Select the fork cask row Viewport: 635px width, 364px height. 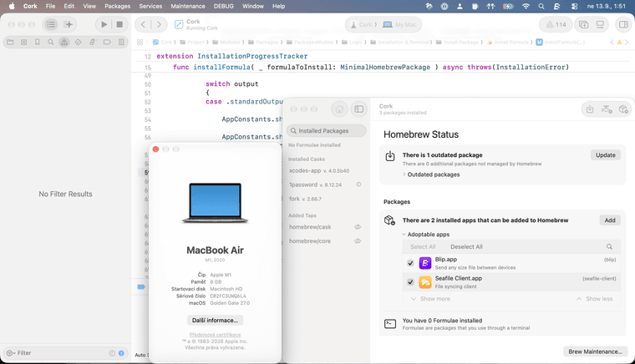[326, 199]
